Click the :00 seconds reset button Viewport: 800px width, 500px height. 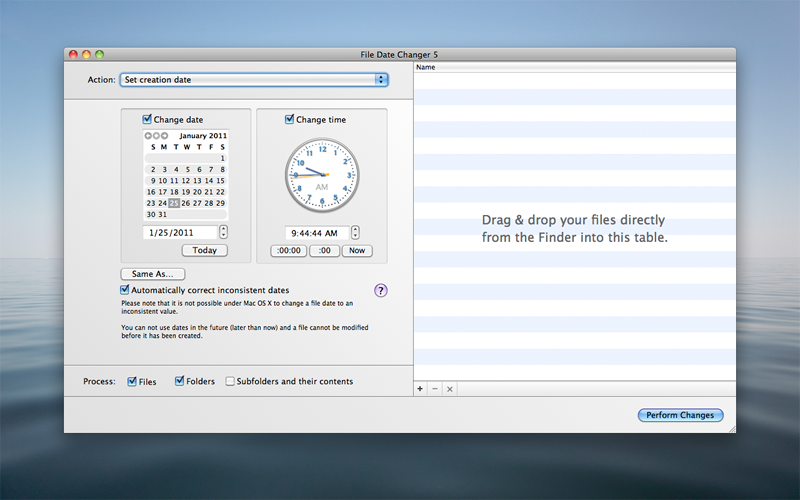coord(324,251)
